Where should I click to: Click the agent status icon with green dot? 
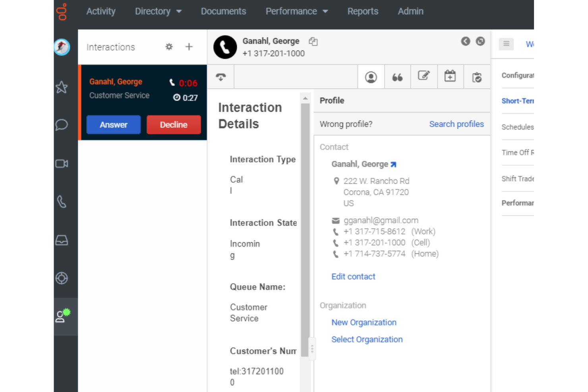coord(62,316)
